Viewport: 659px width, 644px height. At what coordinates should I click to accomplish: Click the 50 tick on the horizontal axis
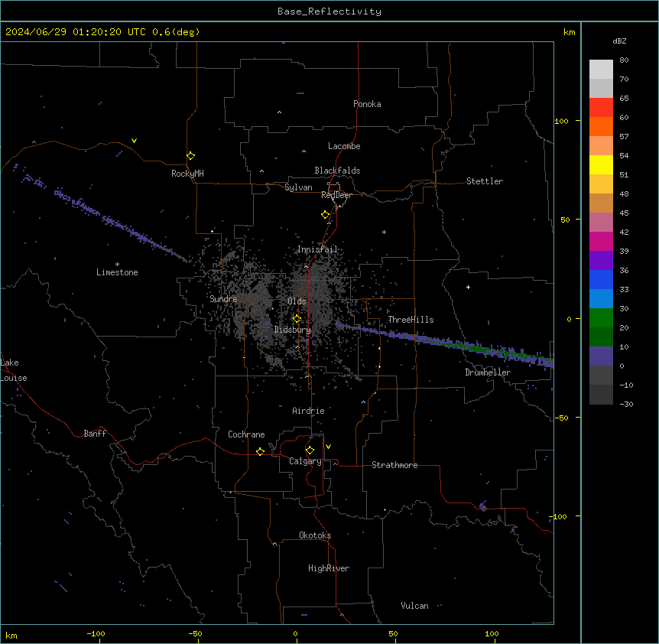(393, 633)
